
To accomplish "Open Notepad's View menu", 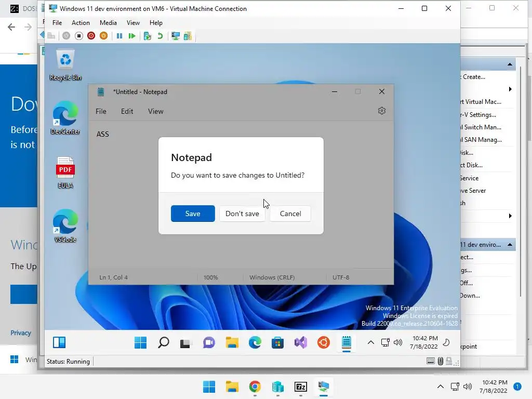I will click(x=155, y=111).
